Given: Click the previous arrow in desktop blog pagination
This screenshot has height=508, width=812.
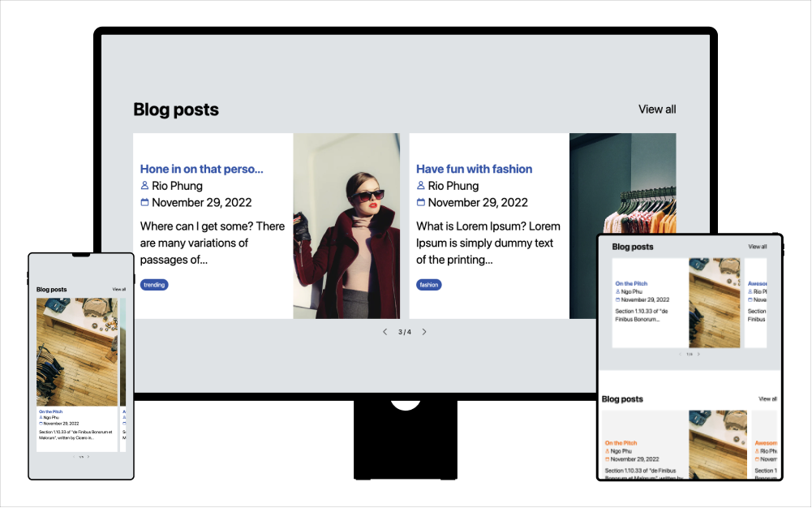Looking at the screenshot, I should click(x=385, y=332).
